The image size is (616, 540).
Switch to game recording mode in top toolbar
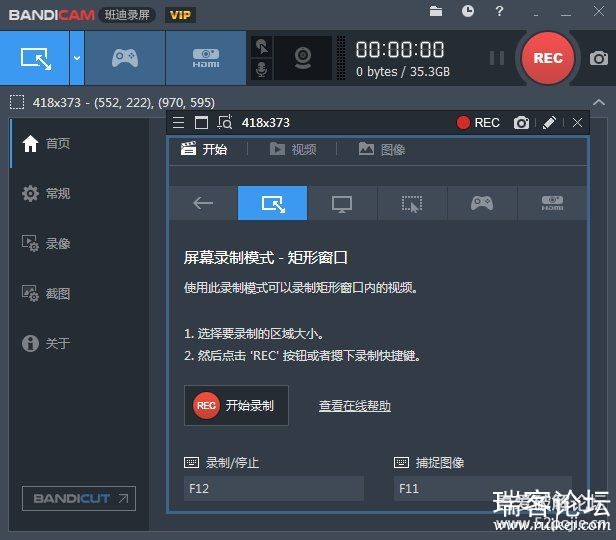[125, 58]
